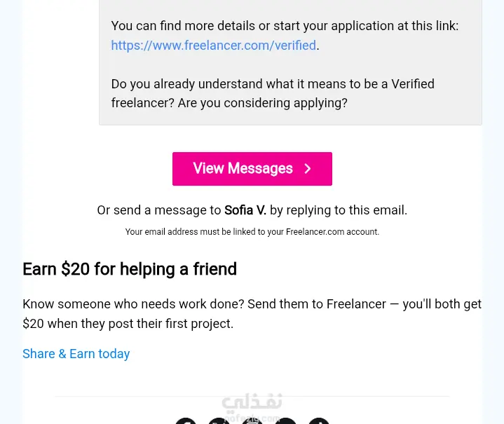Click the 'Know someone who needs work done?' paragraph
504x424 pixels.
coord(252,314)
